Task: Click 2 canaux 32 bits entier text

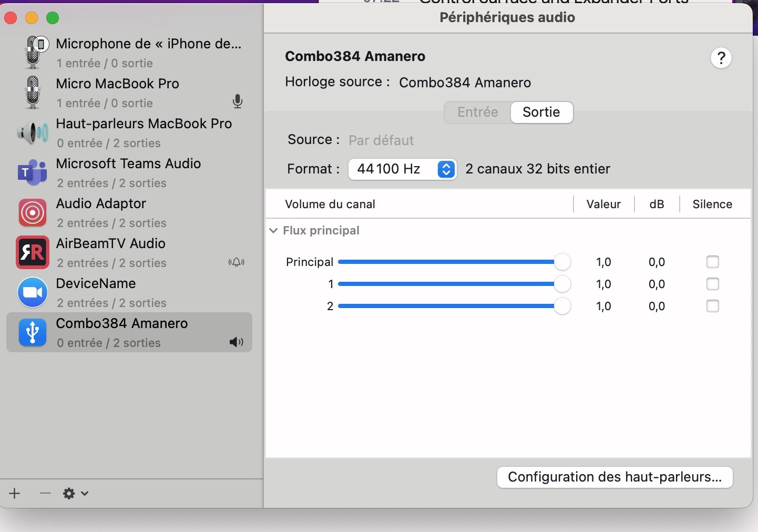Action: point(538,169)
